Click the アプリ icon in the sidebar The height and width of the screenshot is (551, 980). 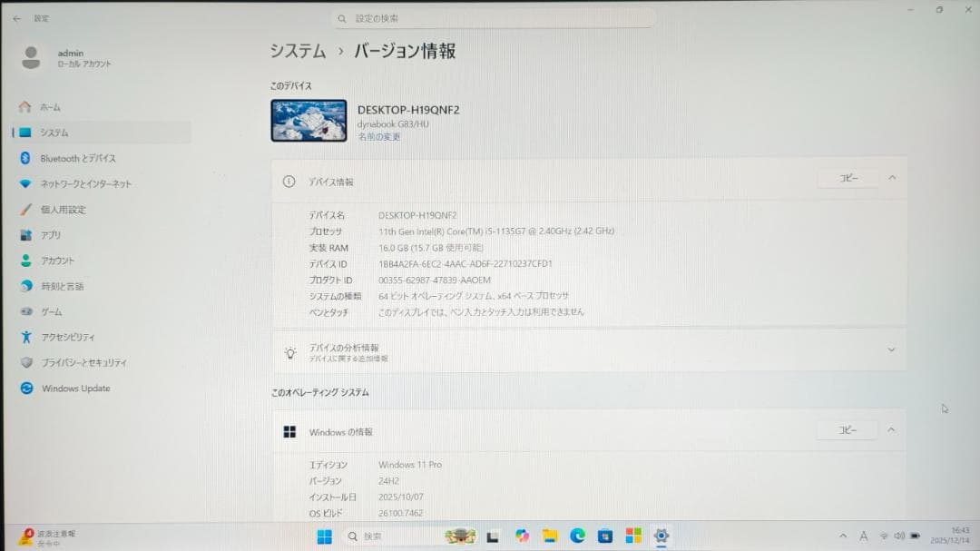click(x=27, y=235)
